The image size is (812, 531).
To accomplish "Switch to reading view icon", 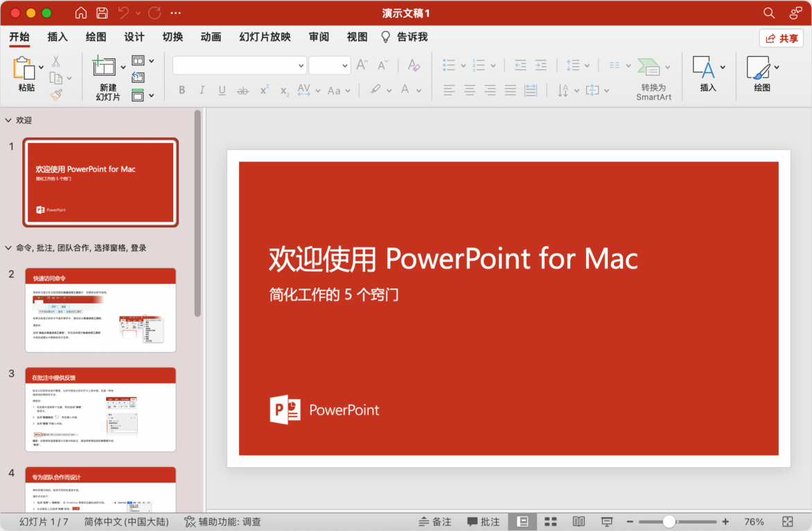I will click(x=579, y=521).
